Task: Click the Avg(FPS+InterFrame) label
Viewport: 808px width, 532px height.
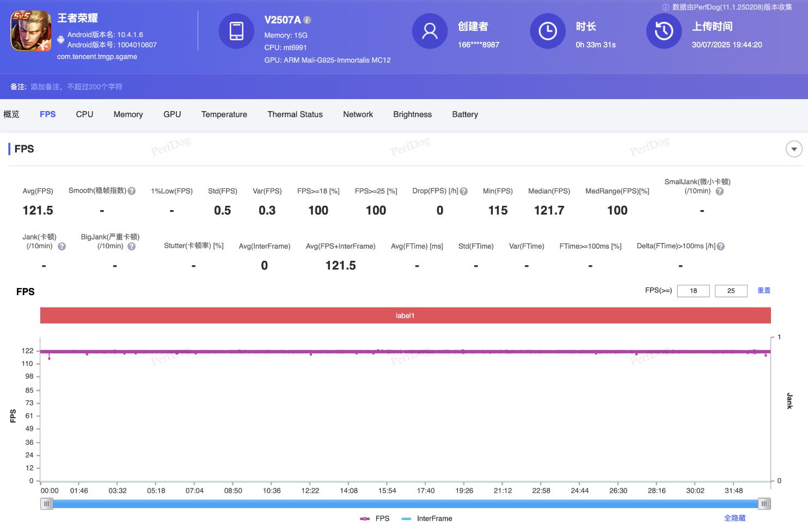Action: click(340, 246)
